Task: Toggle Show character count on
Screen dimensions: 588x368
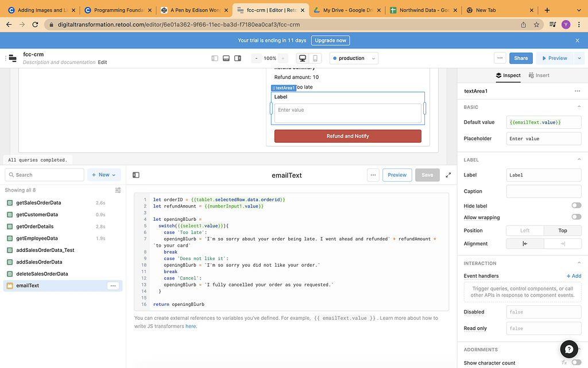Action: tap(576, 363)
